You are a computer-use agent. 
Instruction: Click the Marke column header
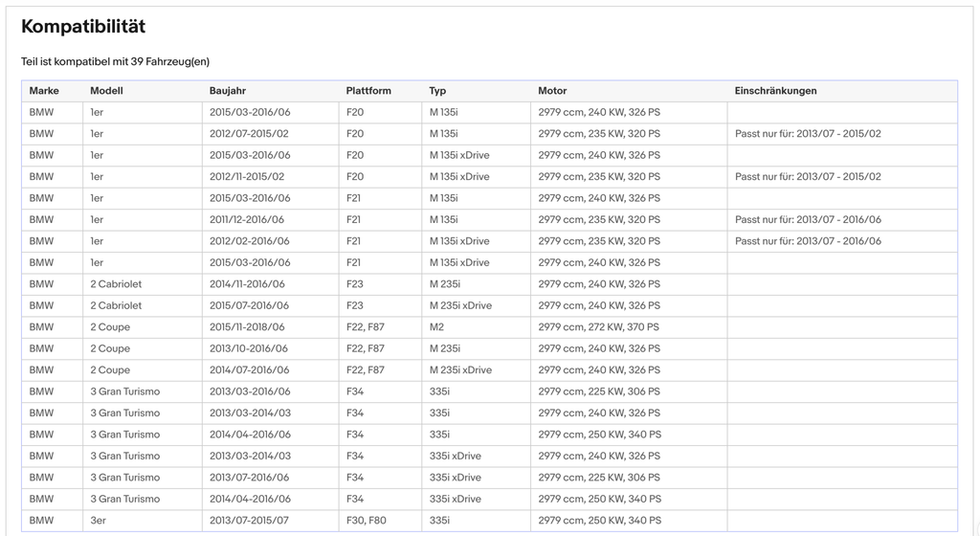pos(44,91)
